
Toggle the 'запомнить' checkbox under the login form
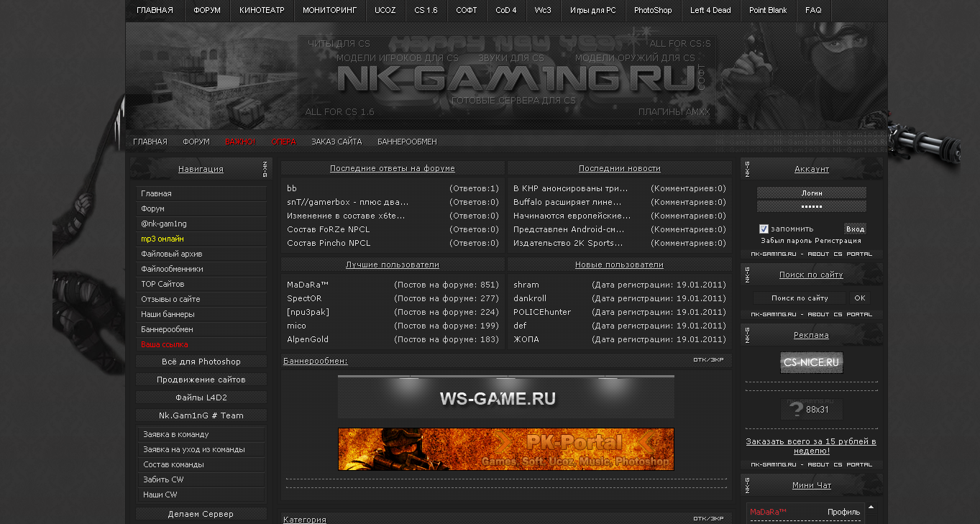tap(764, 228)
